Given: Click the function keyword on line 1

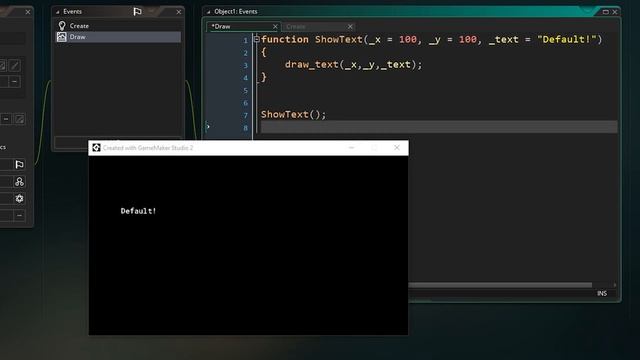Looking at the screenshot, I should [x=285, y=39].
